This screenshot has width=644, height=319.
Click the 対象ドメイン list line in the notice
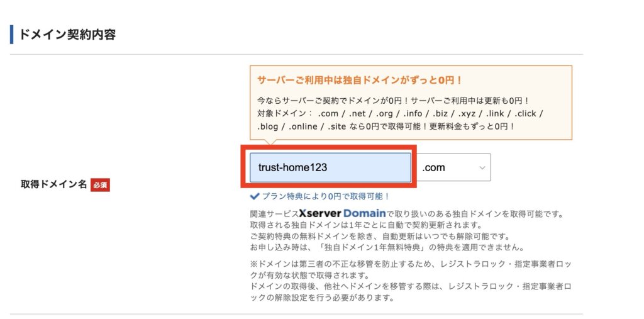pos(400,114)
